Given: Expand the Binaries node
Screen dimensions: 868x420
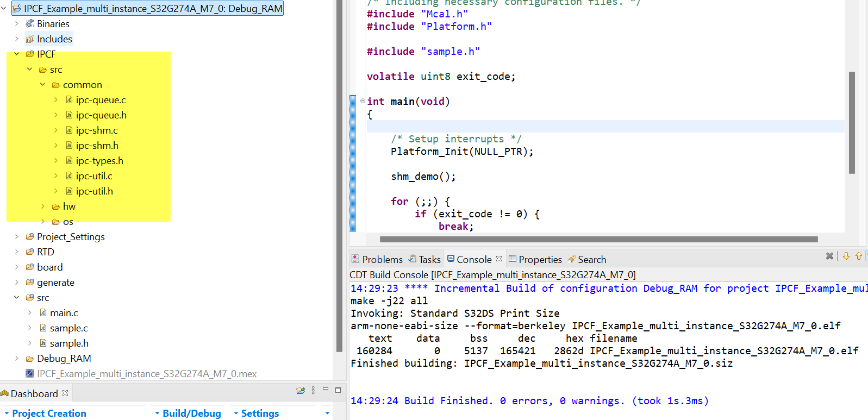Looking at the screenshot, I should coord(16,23).
